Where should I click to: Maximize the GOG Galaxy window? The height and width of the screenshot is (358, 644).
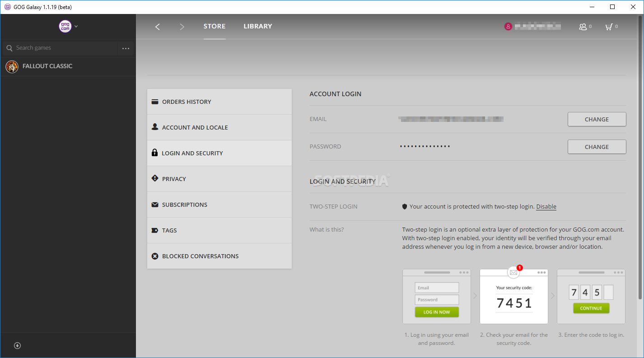612,7
